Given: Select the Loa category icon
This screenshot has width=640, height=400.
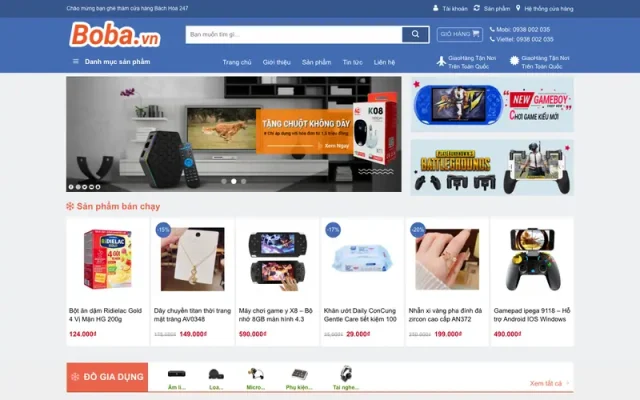Looking at the screenshot, I should 216,374.
